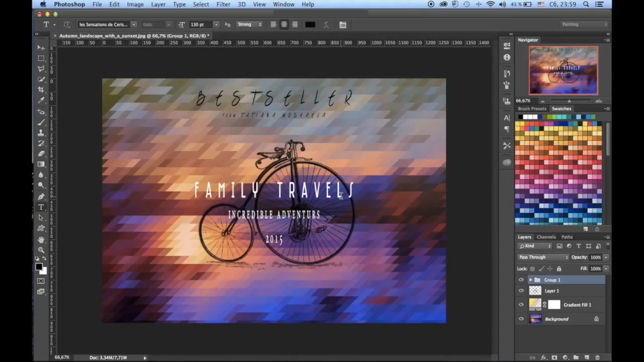Toggle text orientation in options bar
Image resolution: width=644 pixels, height=362 pixels.
[66, 25]
